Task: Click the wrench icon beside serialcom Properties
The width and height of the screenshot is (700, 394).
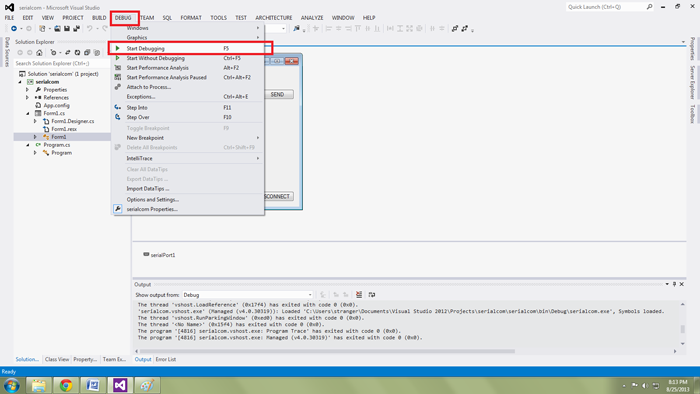Action: (117, 209)
